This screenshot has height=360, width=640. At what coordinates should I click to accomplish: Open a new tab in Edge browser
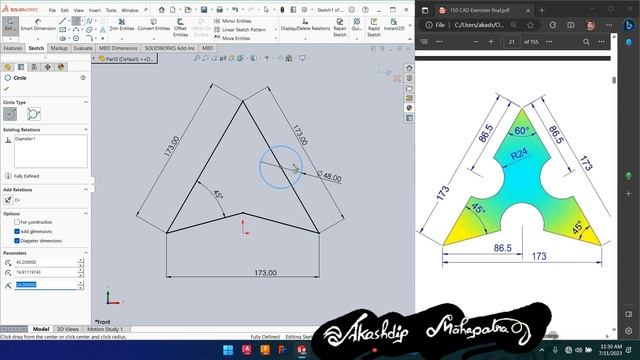point(542,10)
